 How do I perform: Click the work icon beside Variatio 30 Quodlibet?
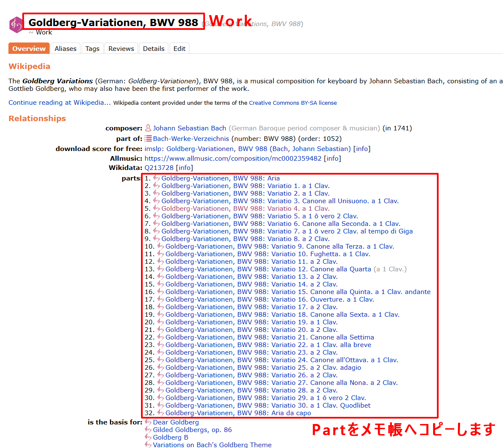tap(161, 406)
